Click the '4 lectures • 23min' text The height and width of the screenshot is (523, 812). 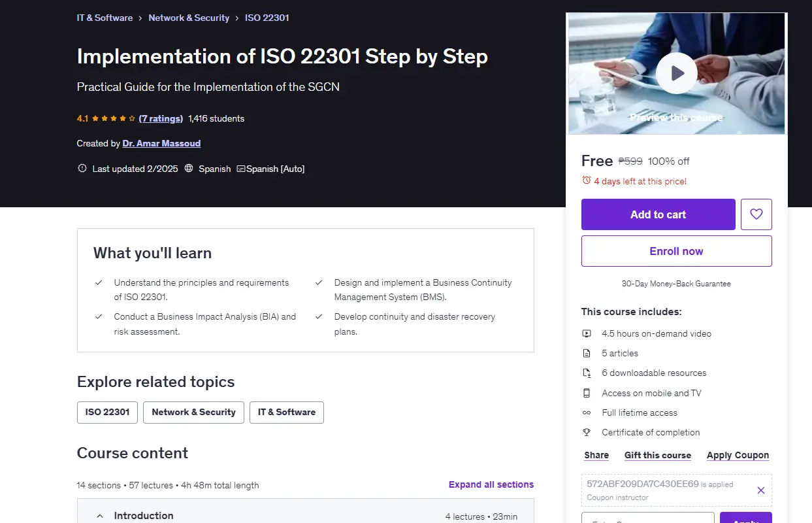481,516
